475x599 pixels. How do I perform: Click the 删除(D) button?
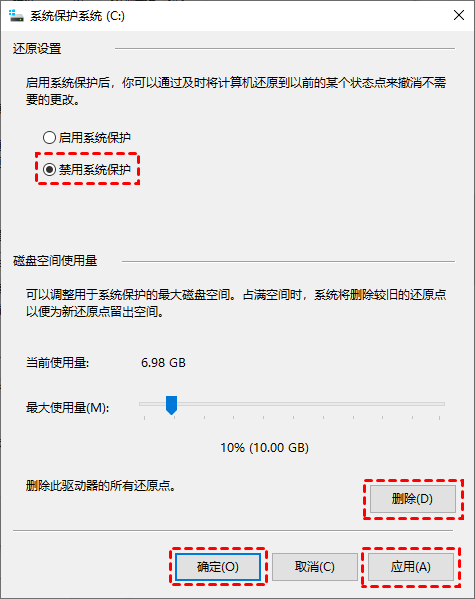(x=413, y=499)
